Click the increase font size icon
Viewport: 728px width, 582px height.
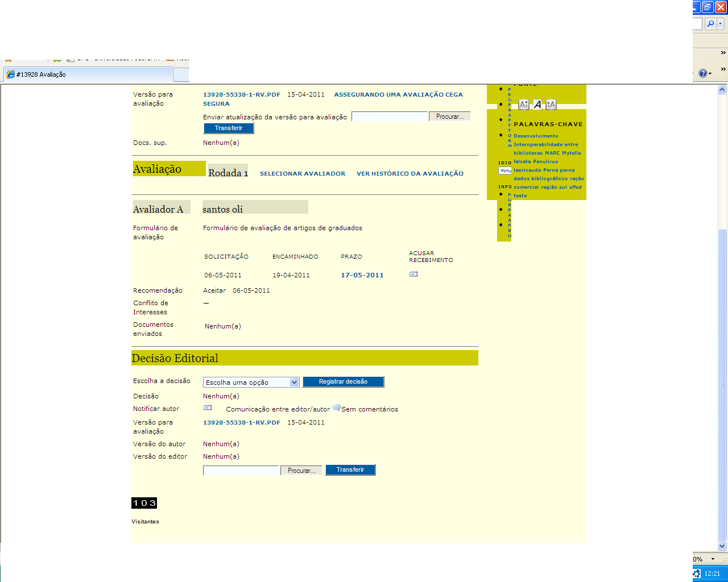coord(551,105)
